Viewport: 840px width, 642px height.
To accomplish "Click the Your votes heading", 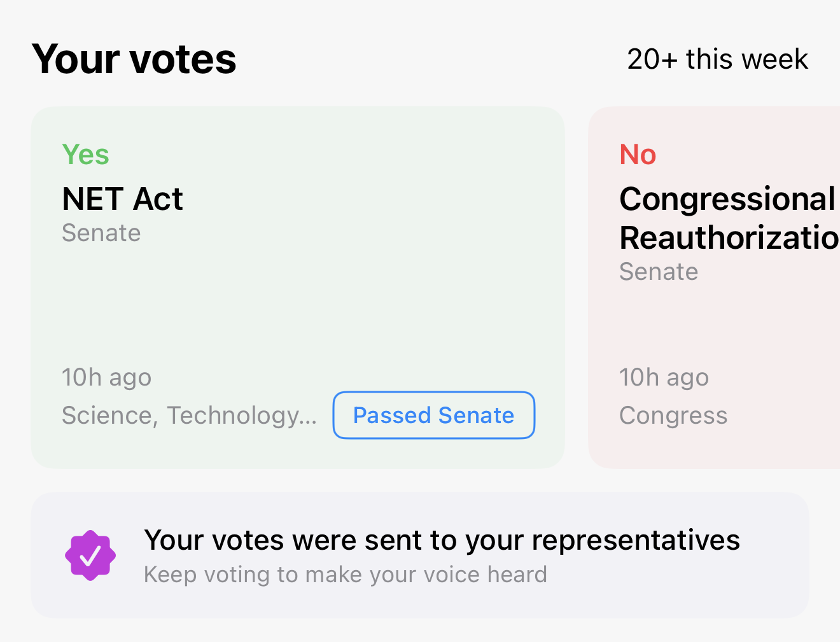I will click(134, 59).
